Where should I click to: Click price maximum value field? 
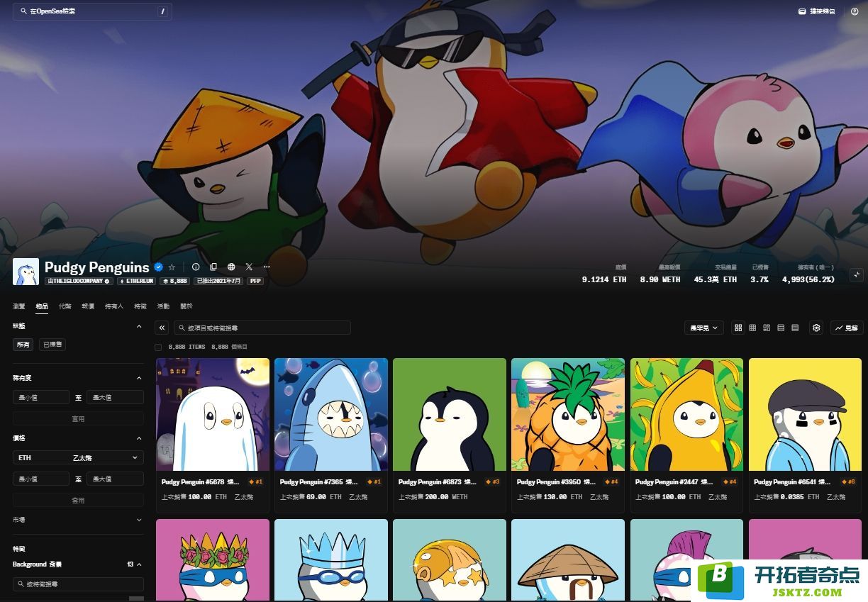tap(116, 479)
